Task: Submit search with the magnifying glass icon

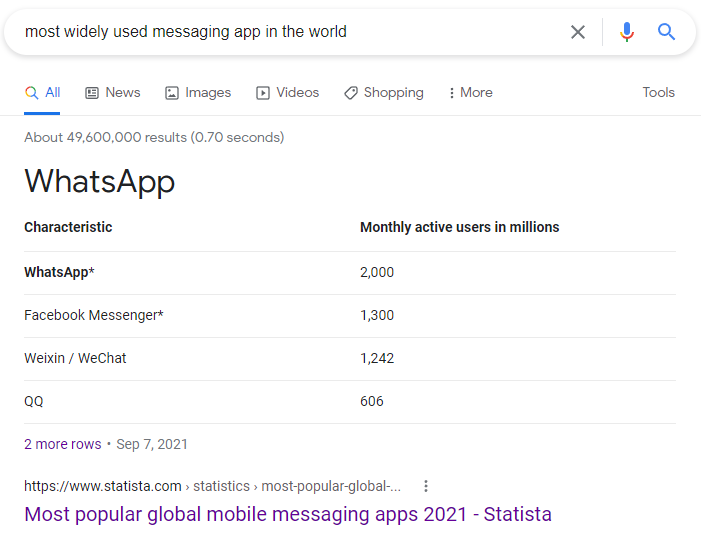Action: click(x=666, y=32)
